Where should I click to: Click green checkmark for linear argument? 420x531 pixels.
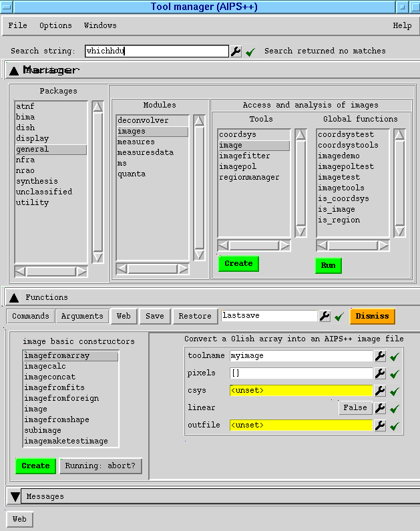click(x=395, y=409)
